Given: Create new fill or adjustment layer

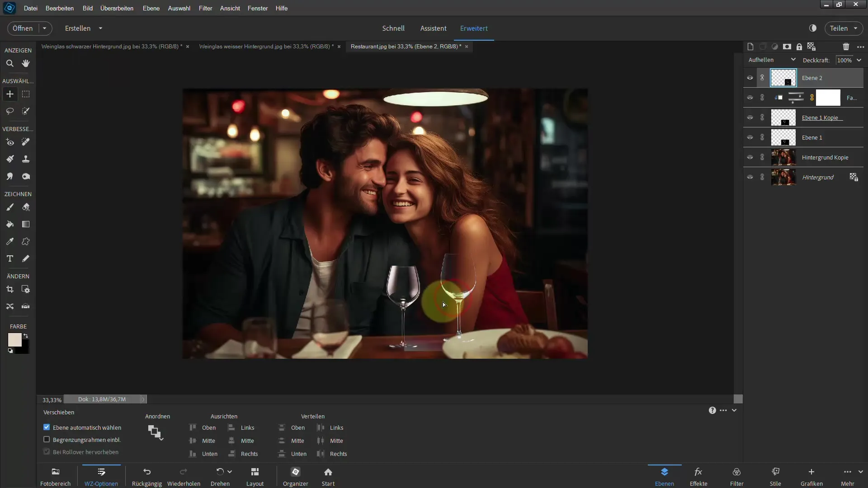Looking at the screenshot, I should point(775,47).
